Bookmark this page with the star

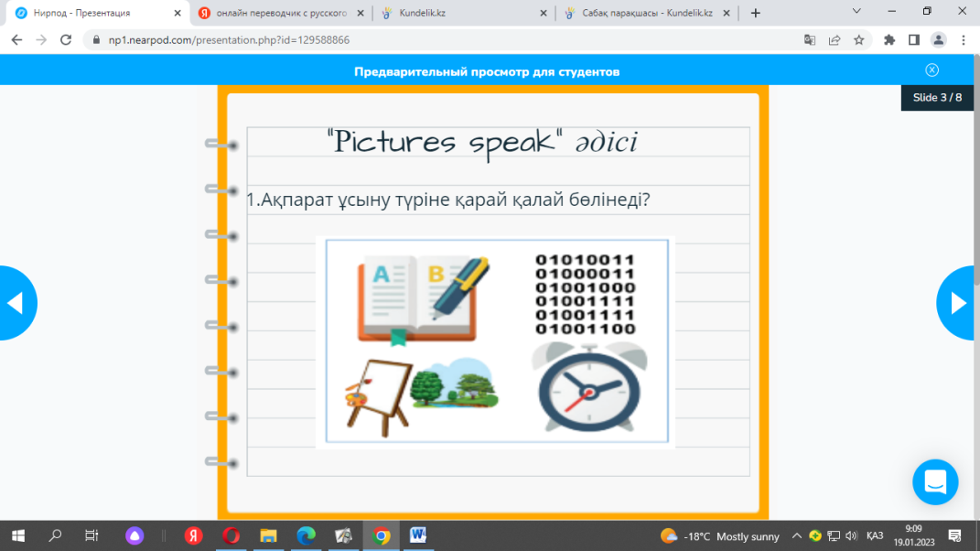[858, 40]
